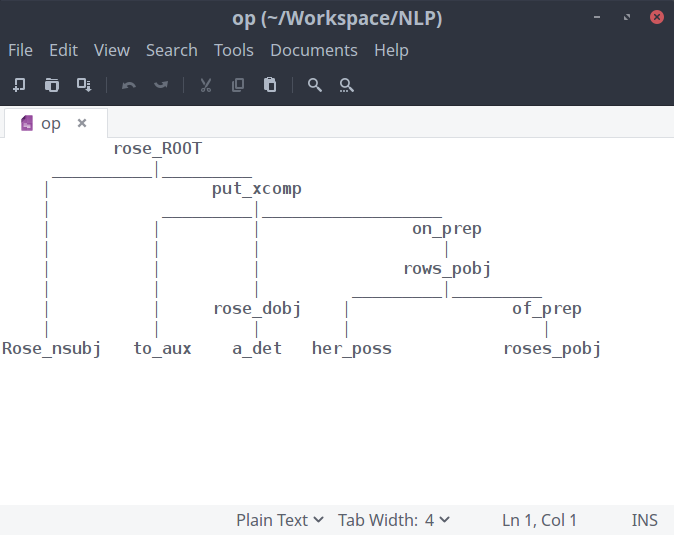Click the purple file icon on op tab
Viewport: 674px width, 535px height.
tap(27, 123)
